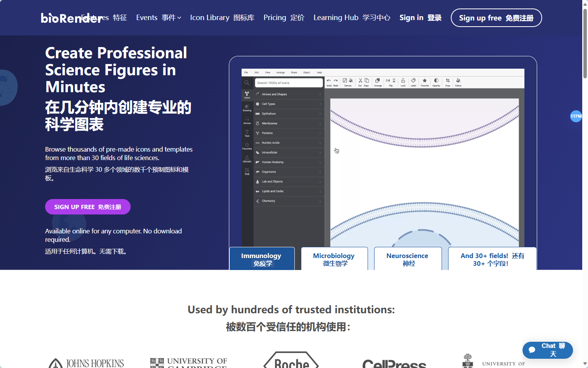Viewport: 588px width, 368px height.
Task: Click Sign up free outlined header button
Action: (x=496, y=18)
